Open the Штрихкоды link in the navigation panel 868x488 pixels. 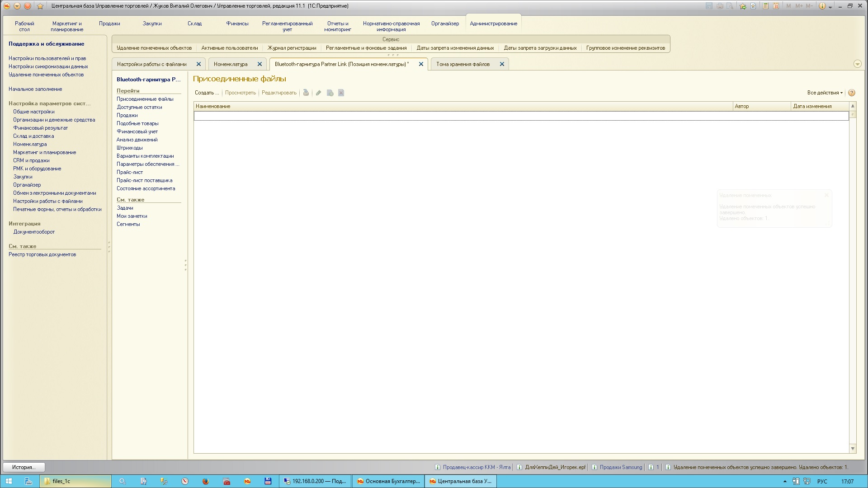coord(129,148)
